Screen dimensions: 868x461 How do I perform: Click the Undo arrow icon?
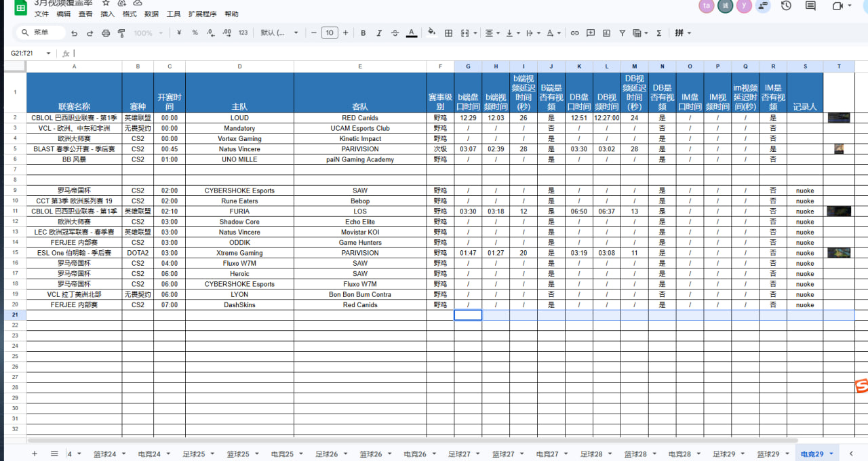[74, 33]
